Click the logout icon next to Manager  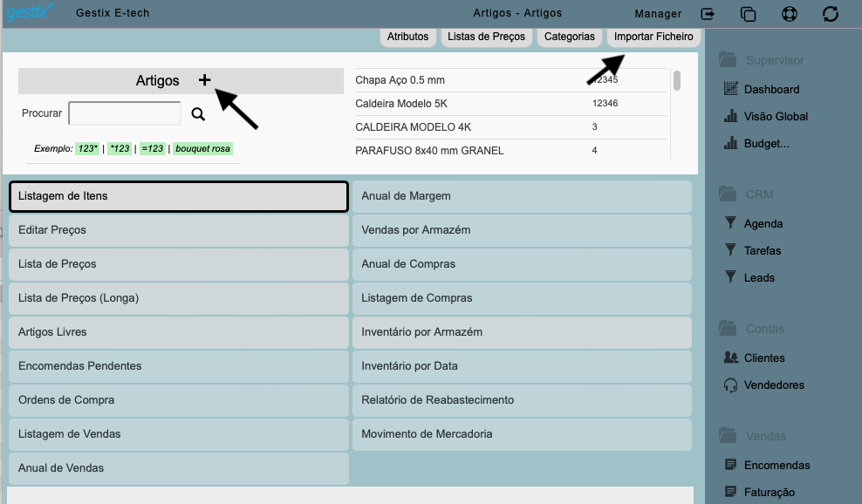pyautogui.click(x=708, y=13)
